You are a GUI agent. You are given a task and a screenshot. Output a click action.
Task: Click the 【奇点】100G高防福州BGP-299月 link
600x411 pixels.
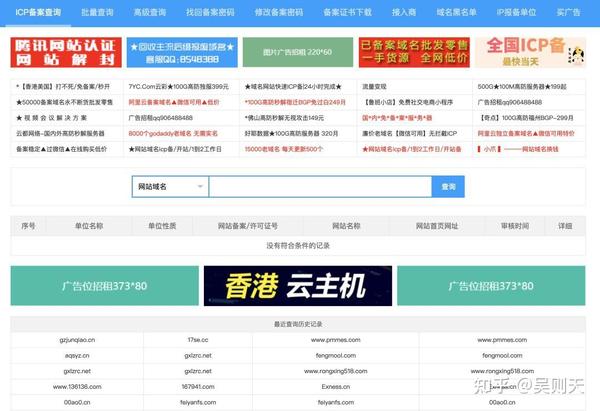point(526,118)
